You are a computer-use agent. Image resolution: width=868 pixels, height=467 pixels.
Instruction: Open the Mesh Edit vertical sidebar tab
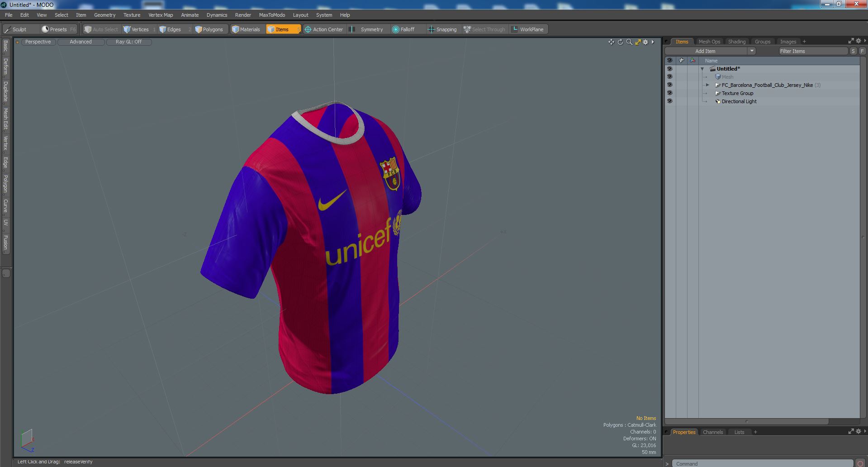(x=6, y=119)
